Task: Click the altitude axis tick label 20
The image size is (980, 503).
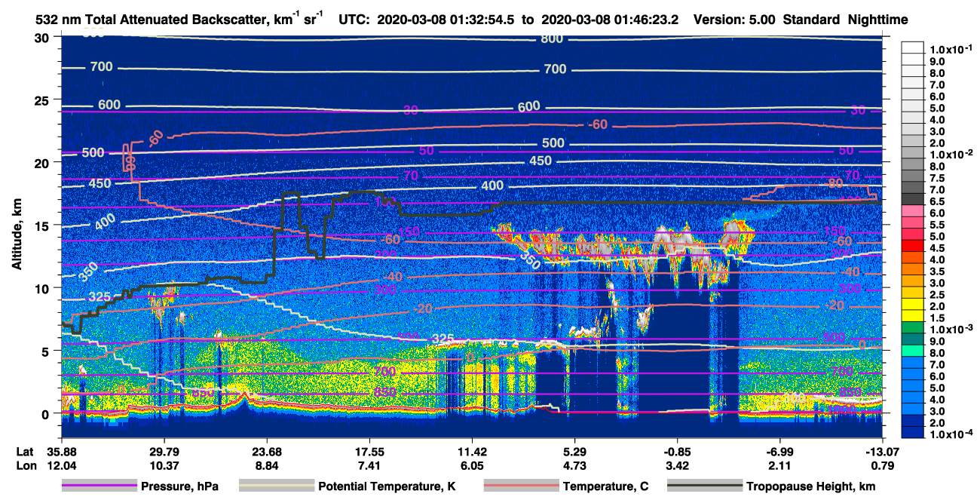Action: [44, 163]
